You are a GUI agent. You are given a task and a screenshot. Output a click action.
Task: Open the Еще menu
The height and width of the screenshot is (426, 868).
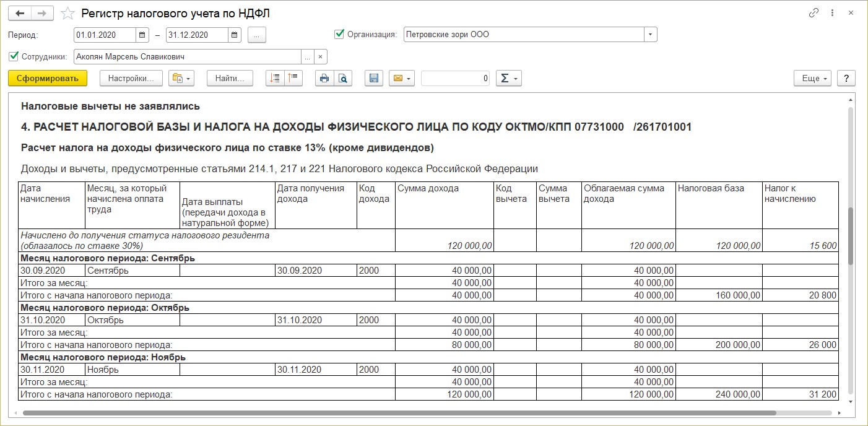click(x=812, y=78)
